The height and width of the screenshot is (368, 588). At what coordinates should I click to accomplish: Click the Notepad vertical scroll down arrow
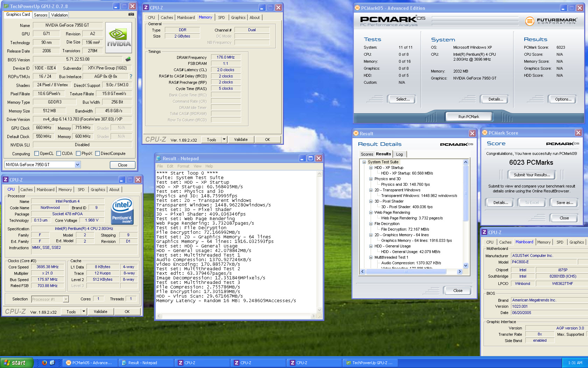(319, 311)
